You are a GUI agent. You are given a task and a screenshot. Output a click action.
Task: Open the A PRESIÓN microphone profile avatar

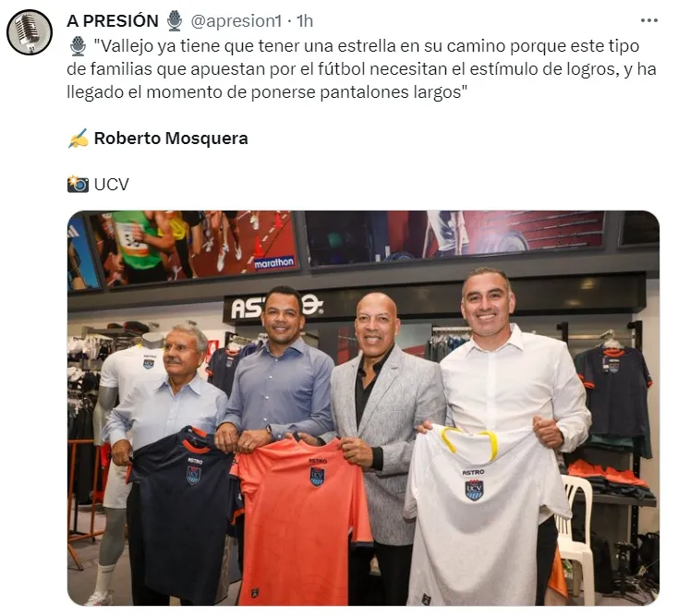(x=30, y=32)
